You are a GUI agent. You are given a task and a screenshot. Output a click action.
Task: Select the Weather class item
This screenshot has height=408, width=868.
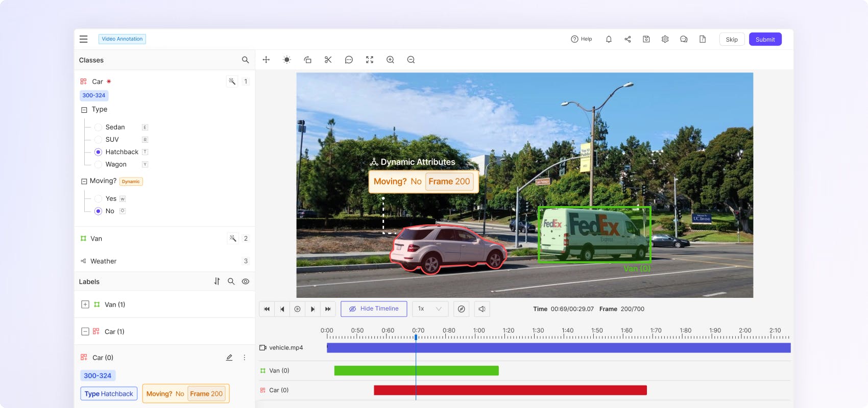[x=103, y=261]
